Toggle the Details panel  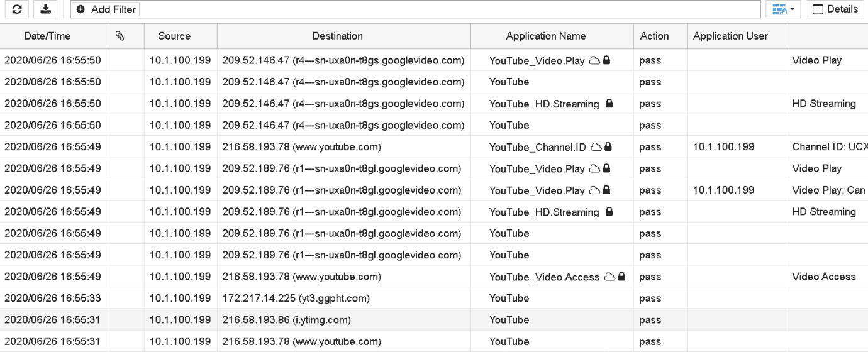coord(835,9)
